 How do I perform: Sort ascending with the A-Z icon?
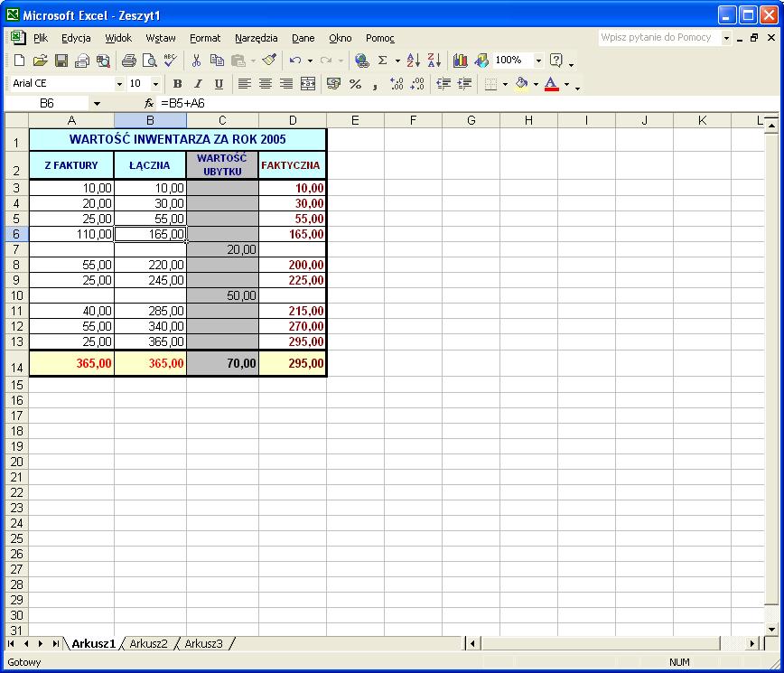pos(413,61)
